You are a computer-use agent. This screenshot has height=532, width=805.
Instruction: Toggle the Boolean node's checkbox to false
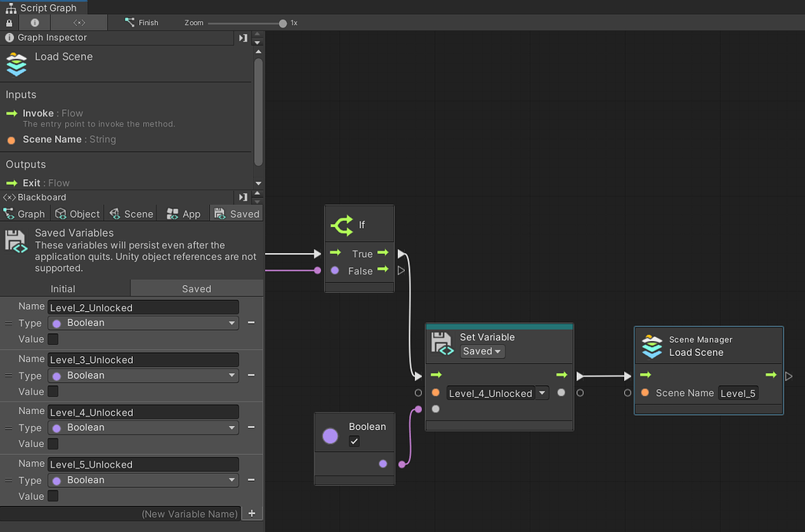tap(355, 441)
